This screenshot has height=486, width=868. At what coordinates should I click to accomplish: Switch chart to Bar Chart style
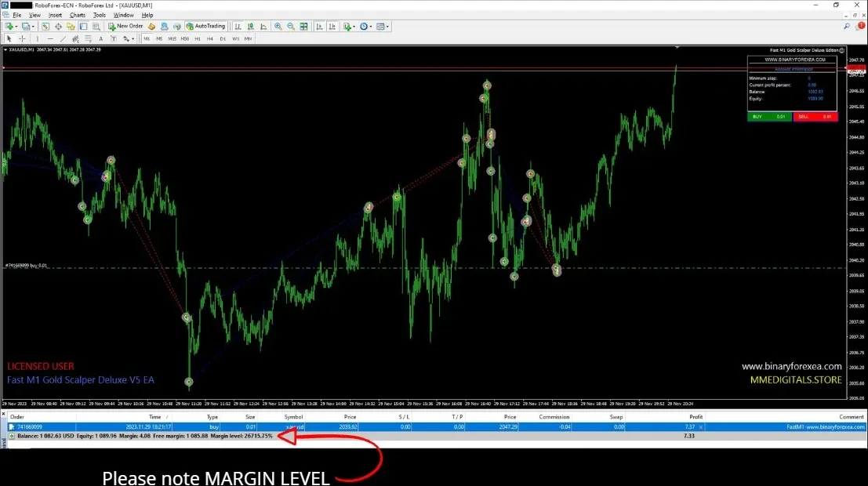pyautogui.click(x=238, y=26)
